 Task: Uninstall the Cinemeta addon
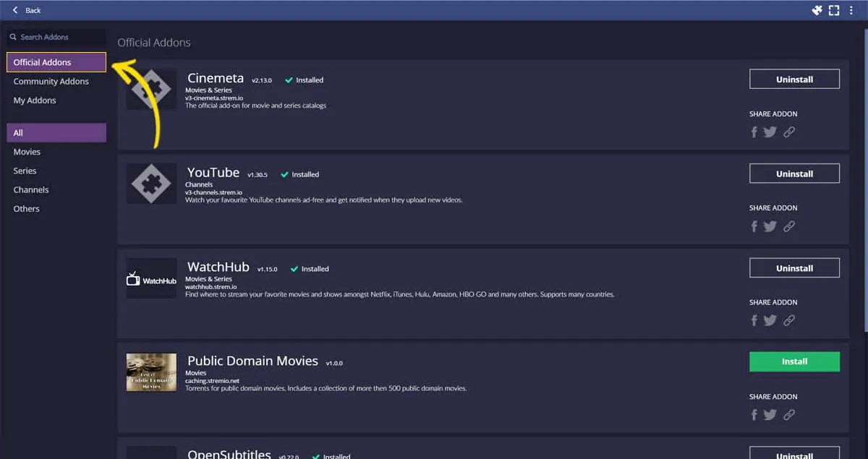pos(794,79)
